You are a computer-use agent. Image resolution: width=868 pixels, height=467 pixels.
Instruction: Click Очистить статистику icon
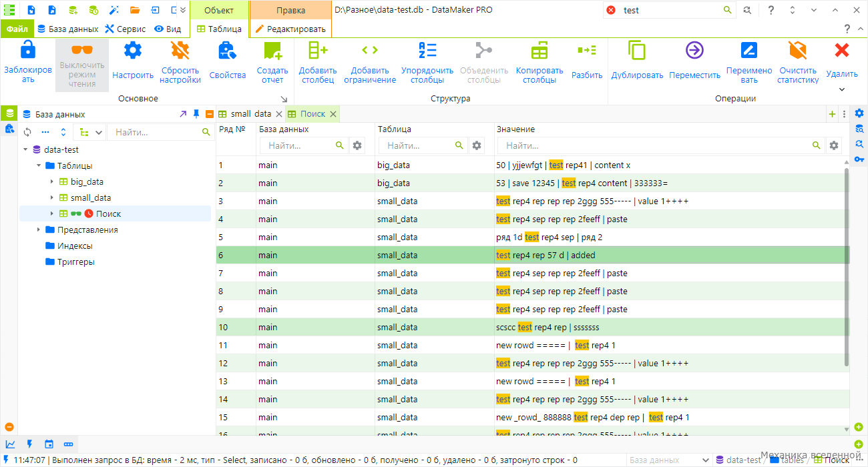click(x=797, y=51)
